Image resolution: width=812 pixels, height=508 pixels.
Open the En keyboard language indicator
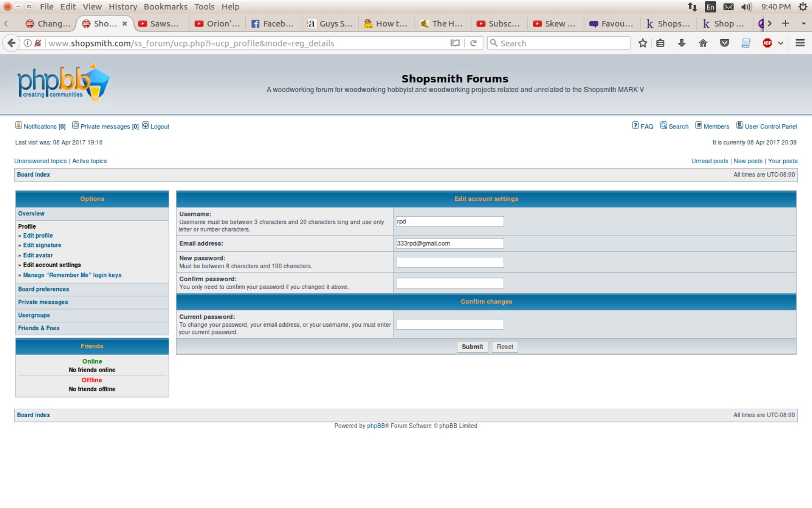(x=710, y=7)
